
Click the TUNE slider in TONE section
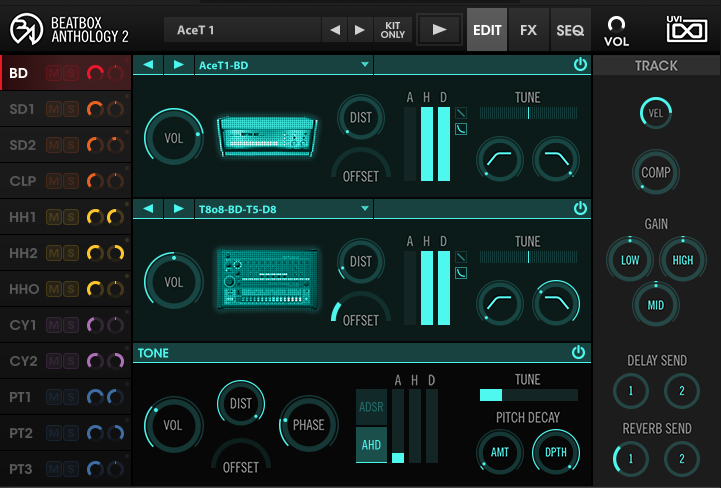click(528, 395)
